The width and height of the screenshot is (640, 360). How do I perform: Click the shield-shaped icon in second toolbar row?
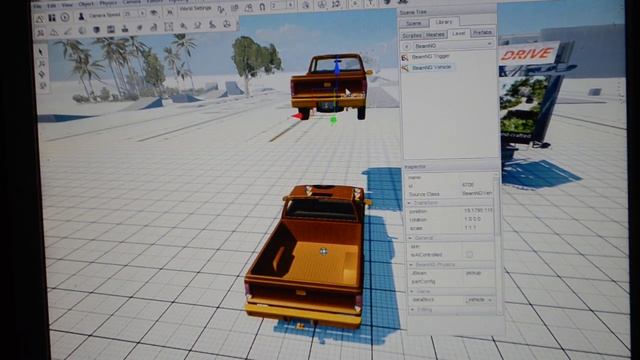pyautogui.click(x=96, y=30)
